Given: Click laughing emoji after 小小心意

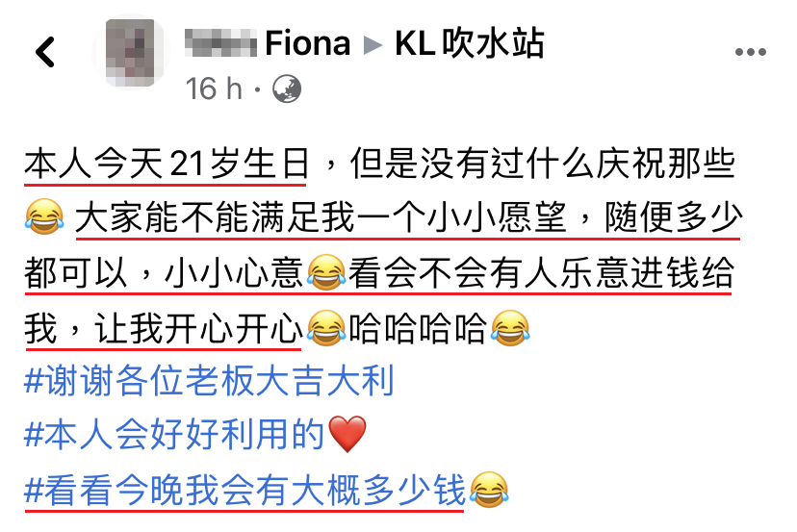Looking at the screenshot, I should click(326, 273).
